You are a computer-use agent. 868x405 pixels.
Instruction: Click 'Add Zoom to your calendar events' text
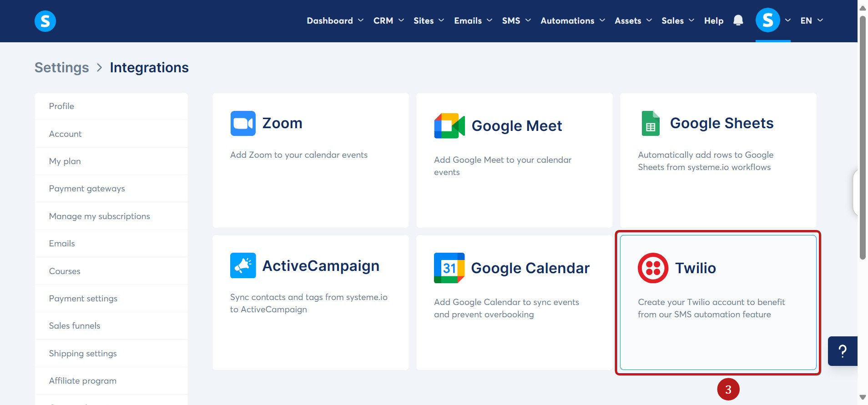point(298,155)
